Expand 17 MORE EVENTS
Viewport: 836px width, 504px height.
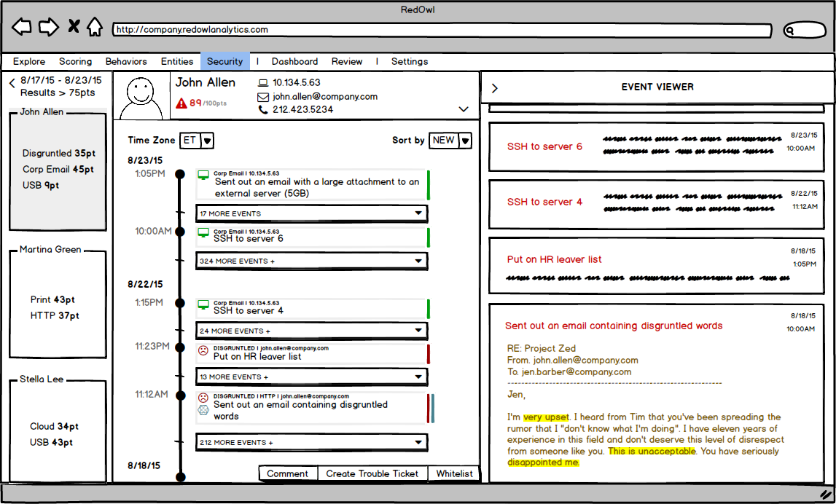click(311, 213)
